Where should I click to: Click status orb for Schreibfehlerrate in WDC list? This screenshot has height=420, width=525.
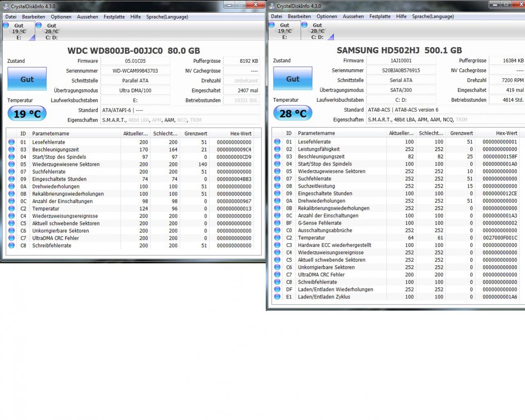pyautogui.click(x=11, y=246)
